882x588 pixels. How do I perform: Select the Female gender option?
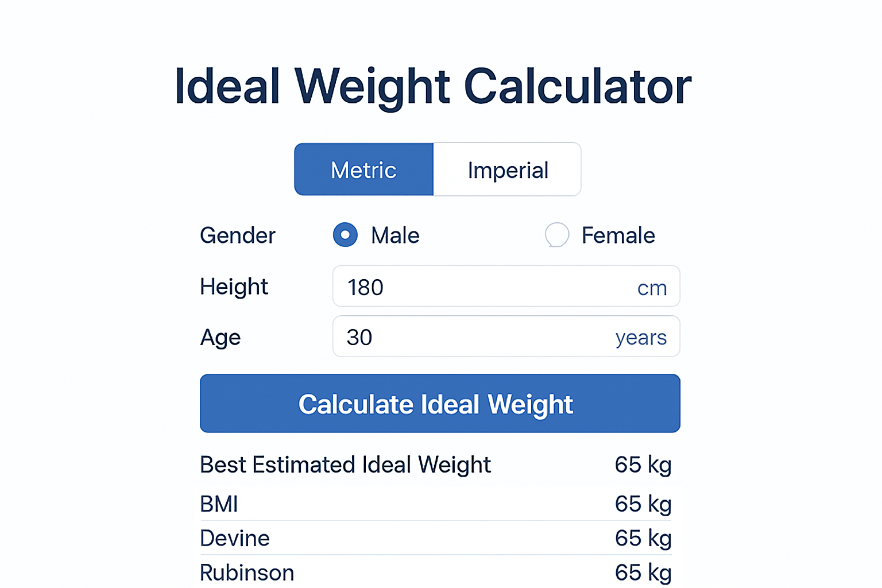(x=556, y=235)
